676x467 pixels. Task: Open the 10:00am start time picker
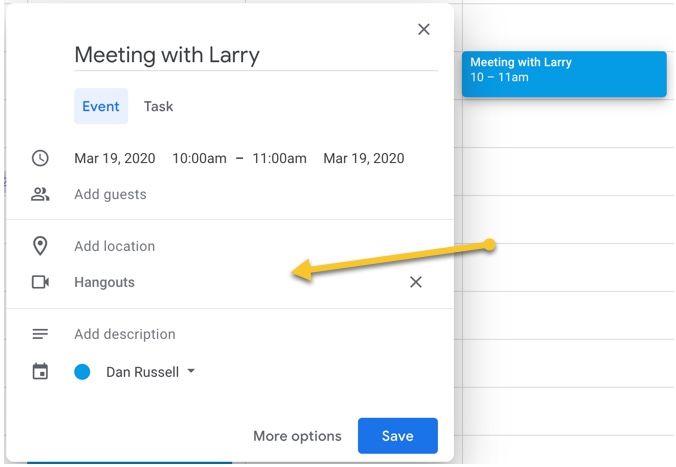click(199, 158)
